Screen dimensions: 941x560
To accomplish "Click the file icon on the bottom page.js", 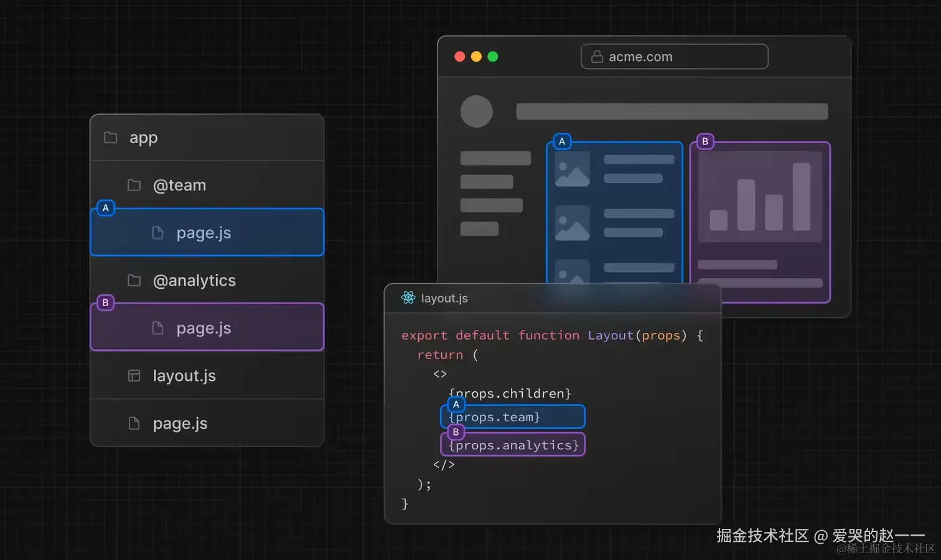I will 134,423.
